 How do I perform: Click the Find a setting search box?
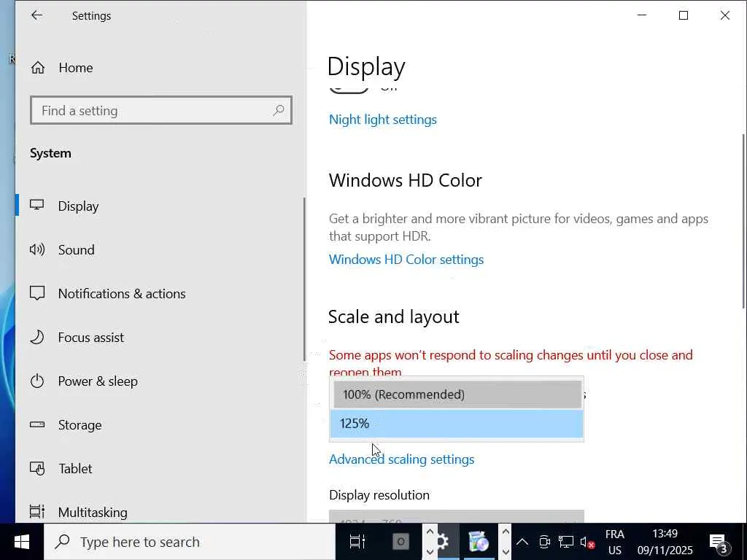click(161, 111)
